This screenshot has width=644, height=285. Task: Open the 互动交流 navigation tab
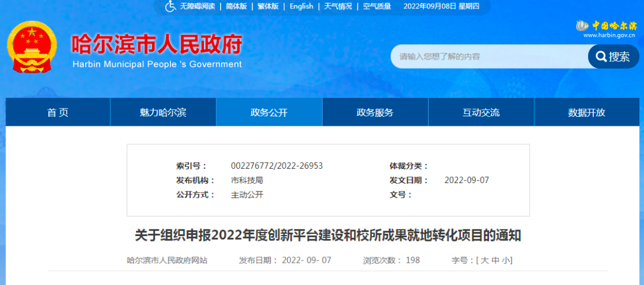click(x=481, y=113)
